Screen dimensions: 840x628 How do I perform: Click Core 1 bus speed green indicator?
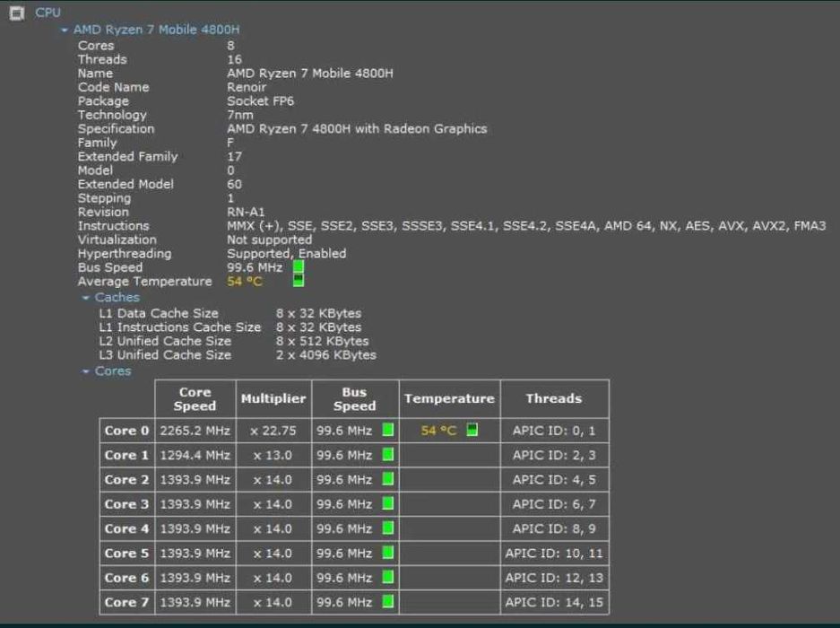click(x=387, y=455)
